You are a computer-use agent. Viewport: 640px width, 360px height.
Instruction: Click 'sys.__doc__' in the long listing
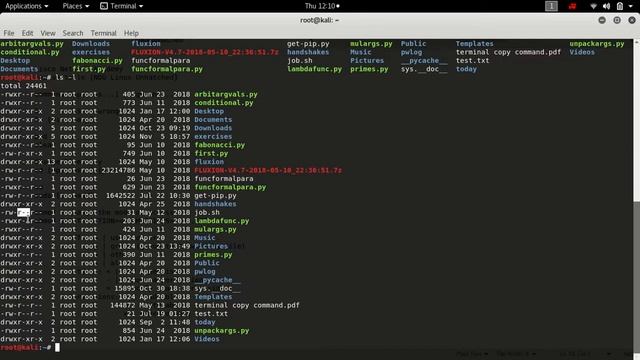coord(218,288)
